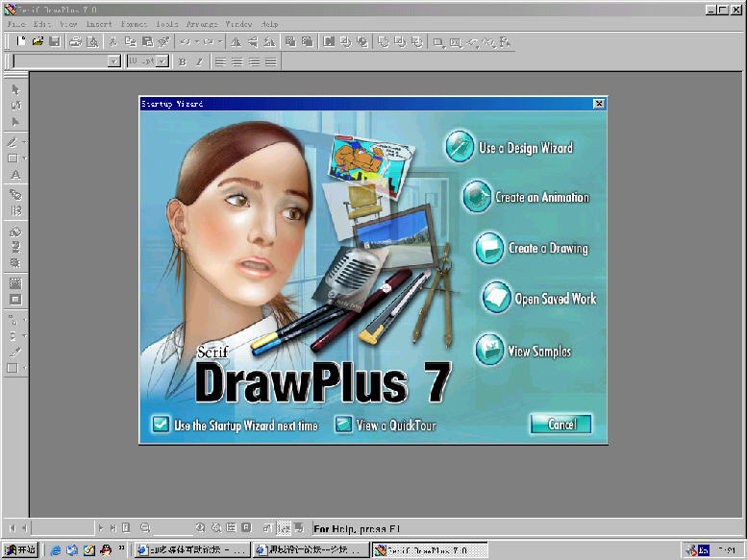Click Create an Animation text
The image size is (747, 560).
(542, 197)
